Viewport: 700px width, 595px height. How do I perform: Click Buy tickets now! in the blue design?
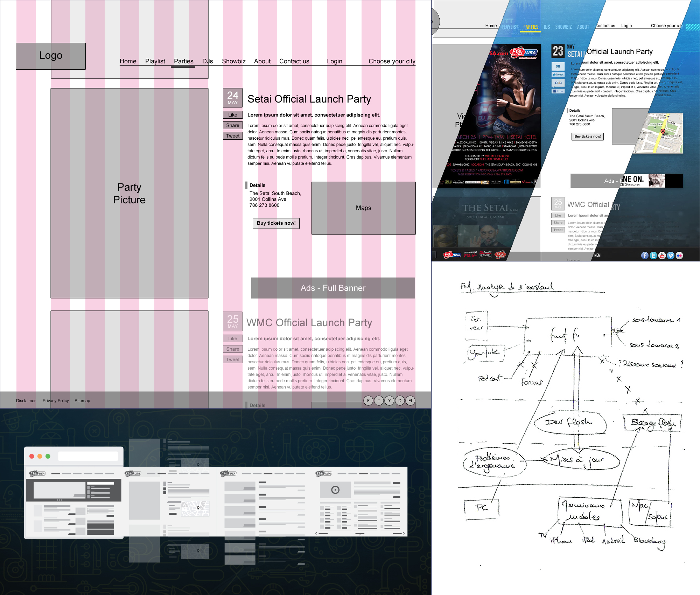pos(588,136)
